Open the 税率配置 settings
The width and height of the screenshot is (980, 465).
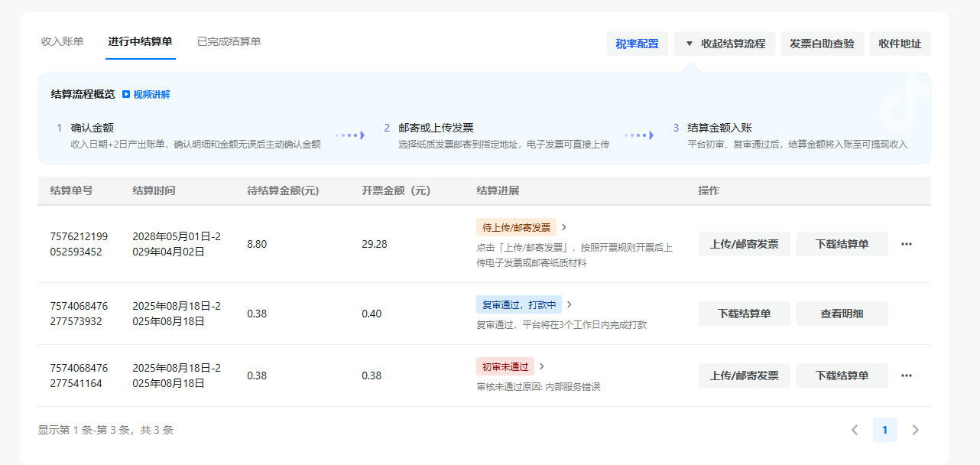(x=637, y=44)
